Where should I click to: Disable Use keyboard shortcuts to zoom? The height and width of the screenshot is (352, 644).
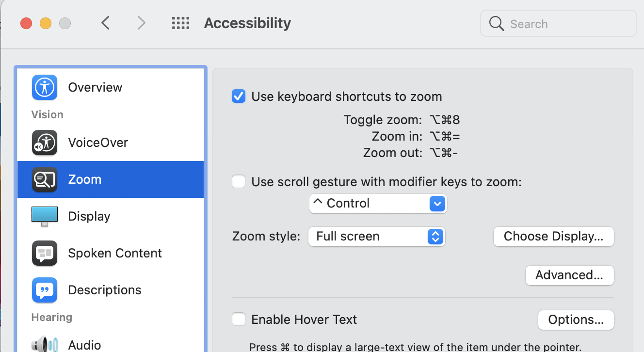coord(239,96)
